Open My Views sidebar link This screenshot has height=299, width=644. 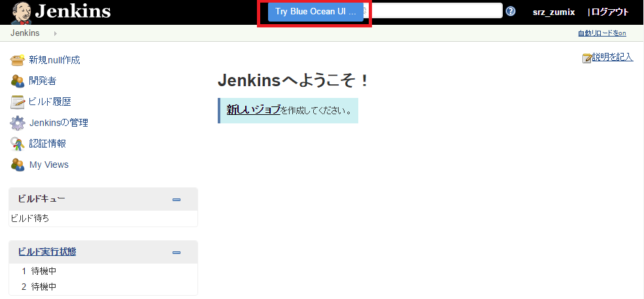click(49, 165)
